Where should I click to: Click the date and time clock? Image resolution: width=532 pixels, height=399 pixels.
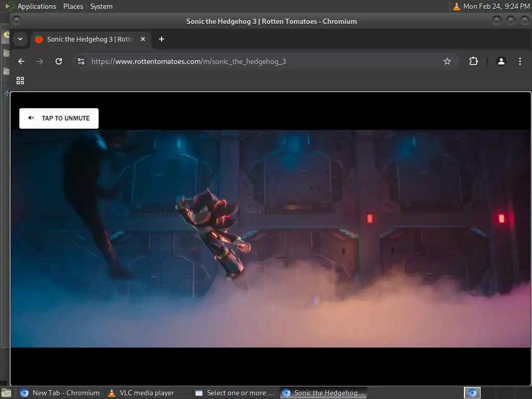(x=496, y=6)
